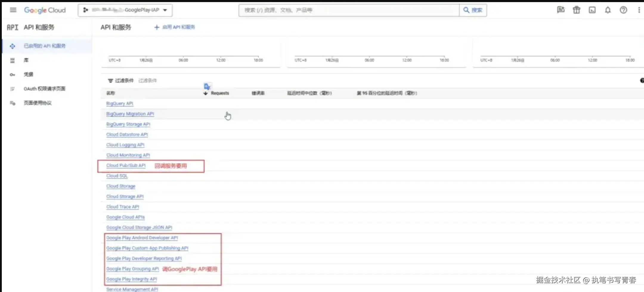Open Google Play Custom App Publishing API
Image resolution: width=644 pixels, height=292 pixels.
tap(147, 248)
